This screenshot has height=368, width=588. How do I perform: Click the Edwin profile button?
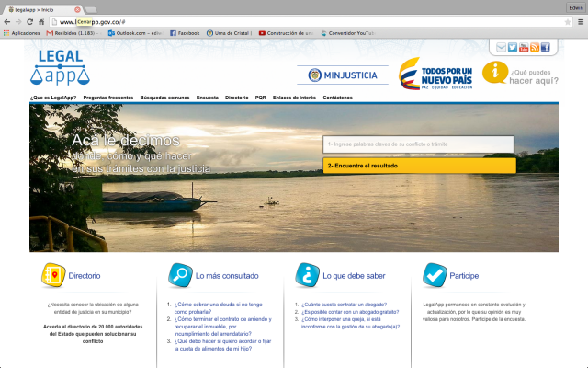(x=576, y=7)
